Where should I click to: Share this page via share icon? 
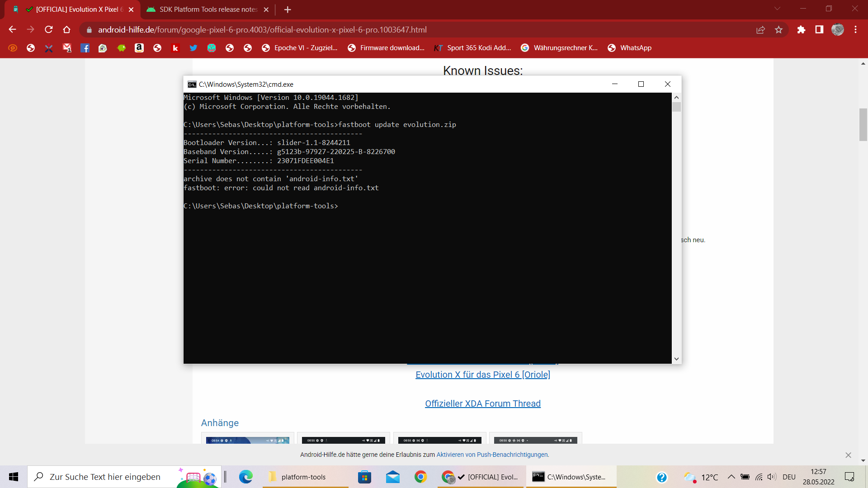(760, 30)
